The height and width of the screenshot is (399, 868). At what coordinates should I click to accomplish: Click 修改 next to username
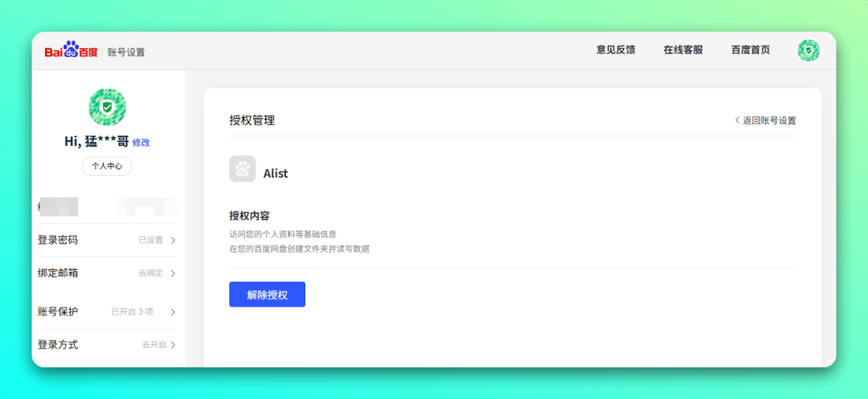(x=141, y=143)
